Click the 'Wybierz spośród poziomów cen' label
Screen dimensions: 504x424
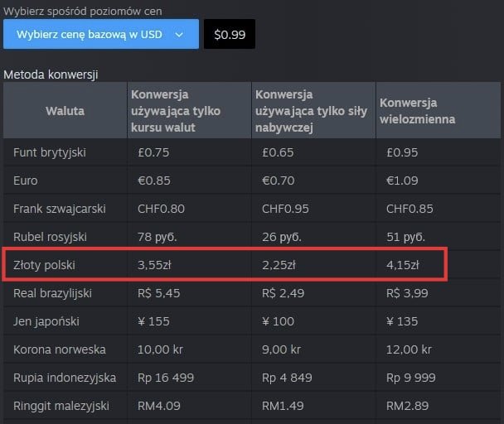pyautogui.click(x=83, y=12)
